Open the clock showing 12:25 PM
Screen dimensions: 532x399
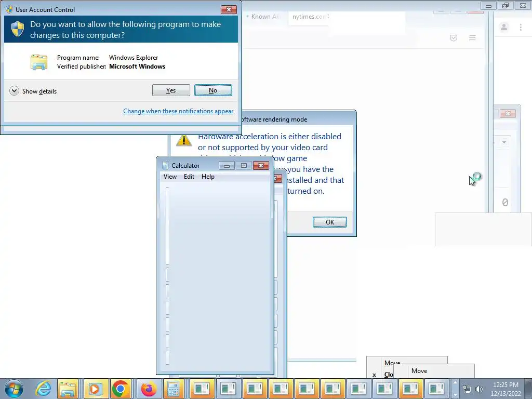(x=506, y=389)
